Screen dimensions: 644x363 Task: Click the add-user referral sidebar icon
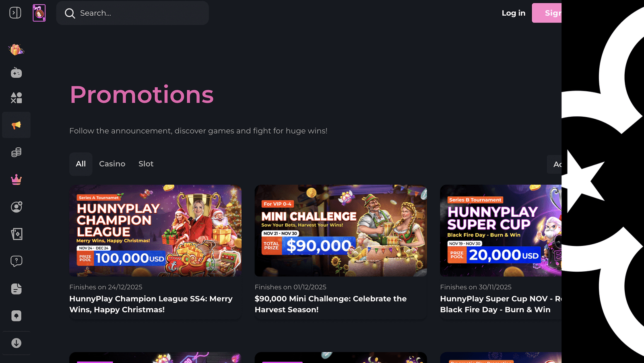16,207
